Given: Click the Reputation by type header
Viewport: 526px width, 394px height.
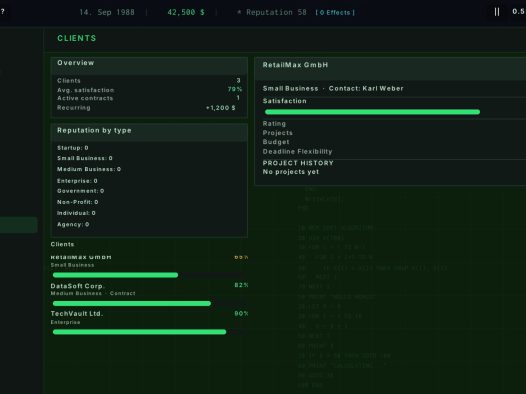Looking at the screenshot, I should click(149, 132).
